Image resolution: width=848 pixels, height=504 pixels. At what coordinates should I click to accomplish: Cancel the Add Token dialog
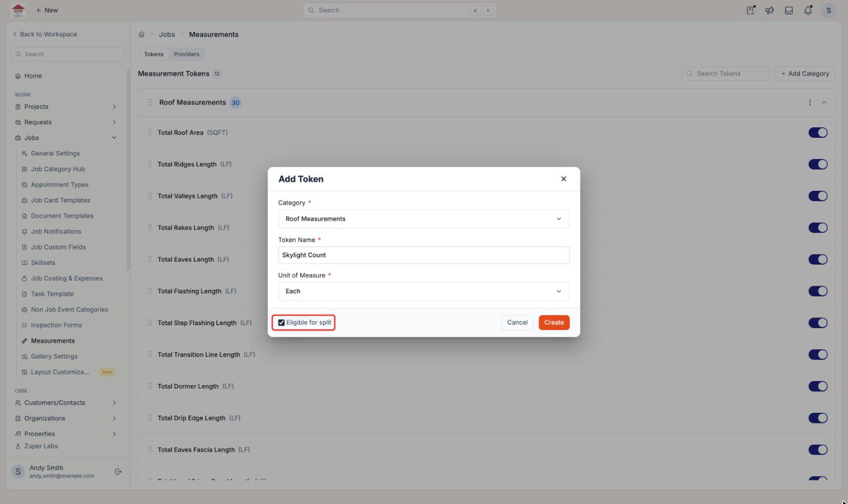tap(517, 323)
